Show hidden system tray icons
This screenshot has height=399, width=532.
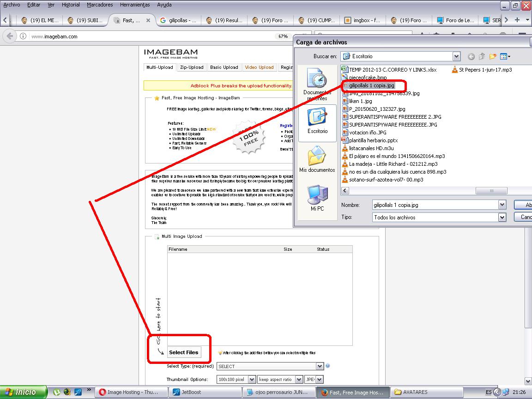[497, 392]
